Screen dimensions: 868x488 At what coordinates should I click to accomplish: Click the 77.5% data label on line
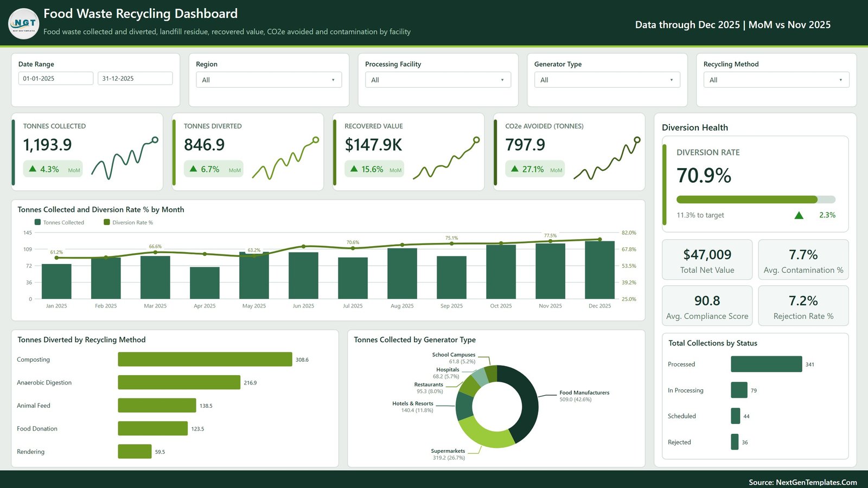[550, 235]
